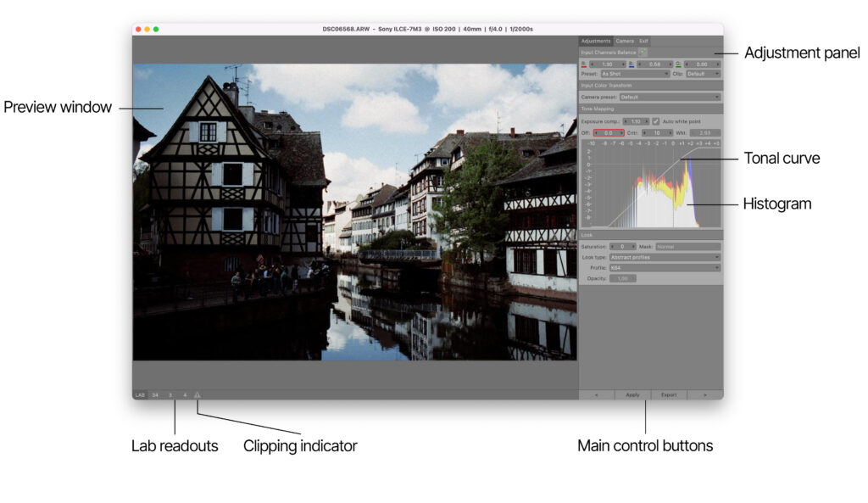Go to previous image with '<' button
868x503 pixels.
point(596,395)
